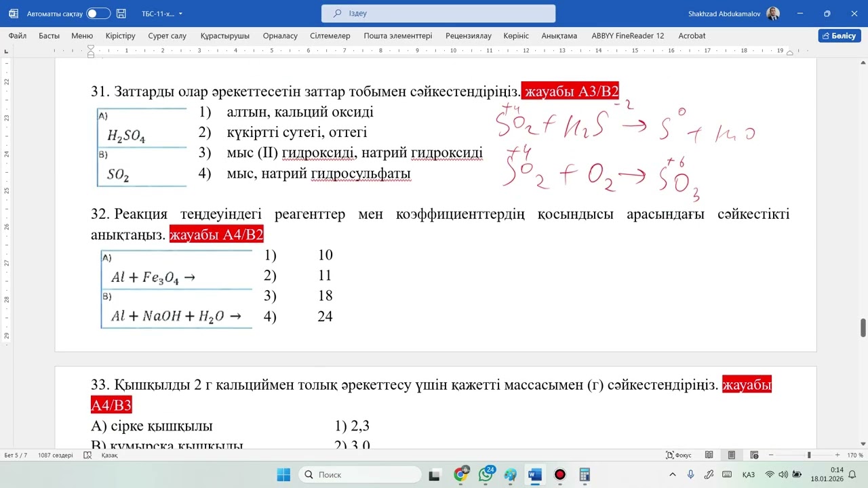Click the option 'сірке қышқылы'
868x488 pixels.
coord(161,426)
